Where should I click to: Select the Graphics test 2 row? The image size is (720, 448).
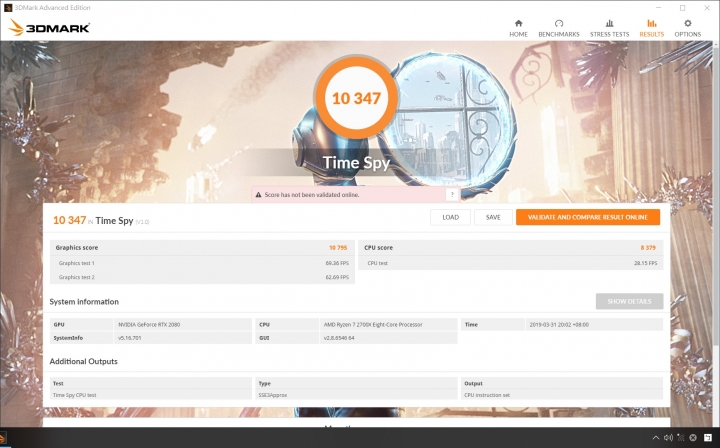[202, 277]
